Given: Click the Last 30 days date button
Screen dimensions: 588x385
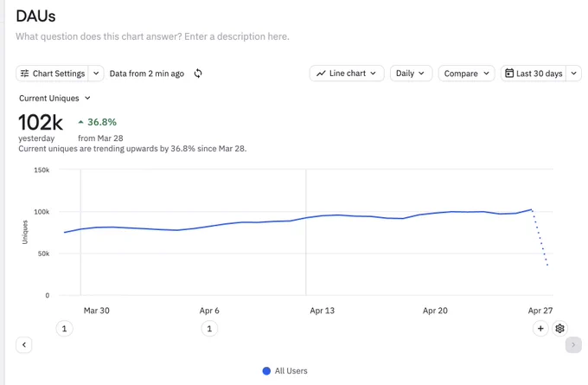Looking at the screenshot, I should [534, 74].
